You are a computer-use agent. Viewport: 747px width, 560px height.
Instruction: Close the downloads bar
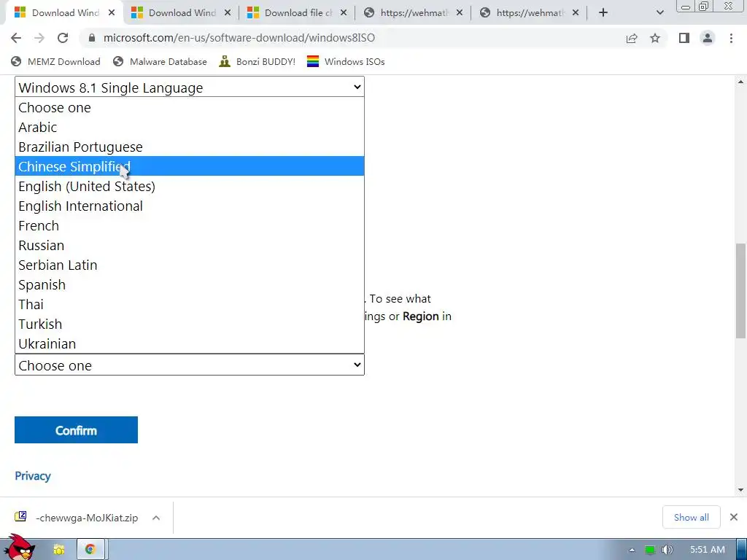tap(734, 517)
